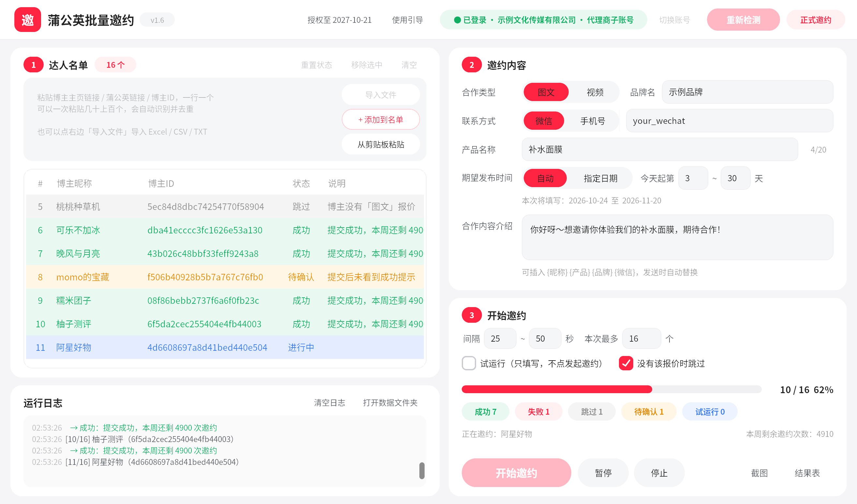Choose 微信 as contact method
Viewport: 857px width, 504px height.
[543, 121]
